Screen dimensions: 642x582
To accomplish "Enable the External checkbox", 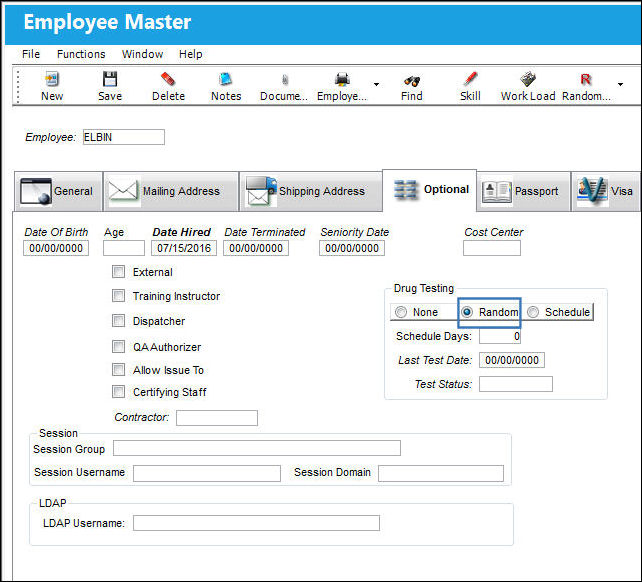I will pos(118,272).
